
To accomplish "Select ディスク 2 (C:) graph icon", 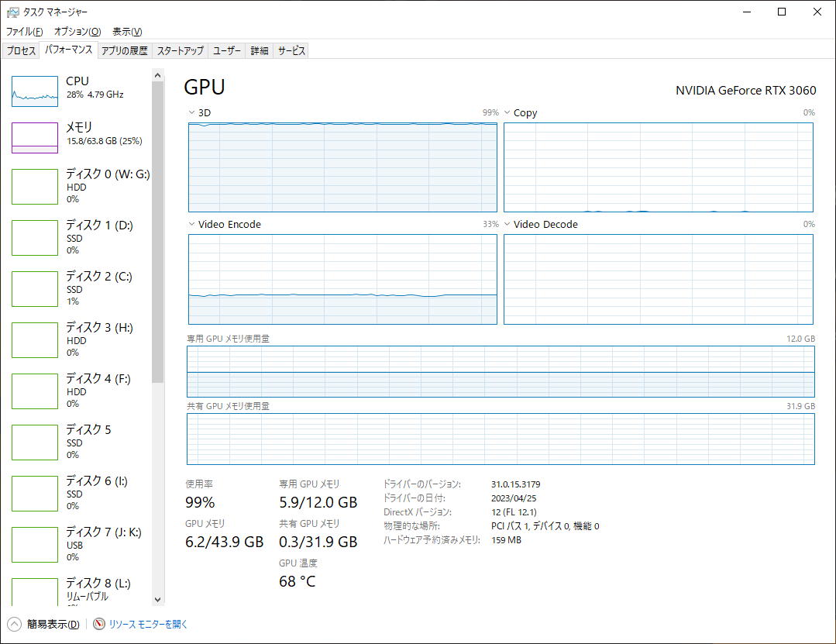I will (x=35, y=289).
